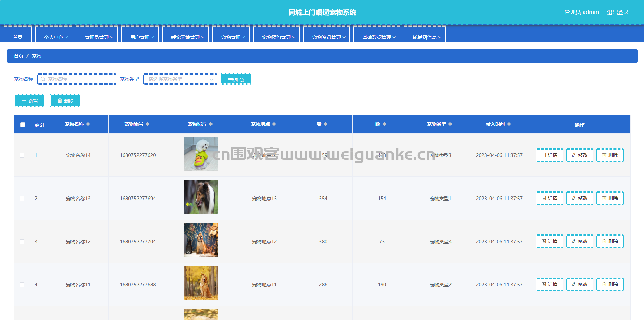Click the 354 likes value

323,199
